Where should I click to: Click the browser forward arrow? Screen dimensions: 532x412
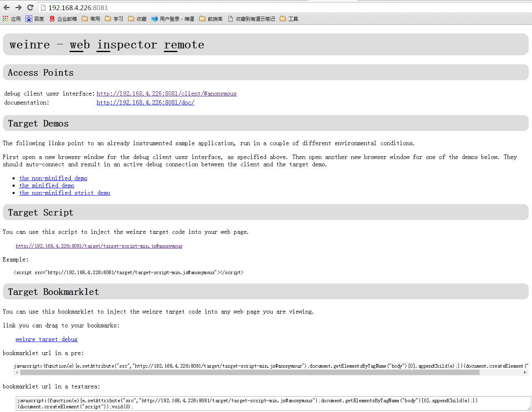click(18, 7)
